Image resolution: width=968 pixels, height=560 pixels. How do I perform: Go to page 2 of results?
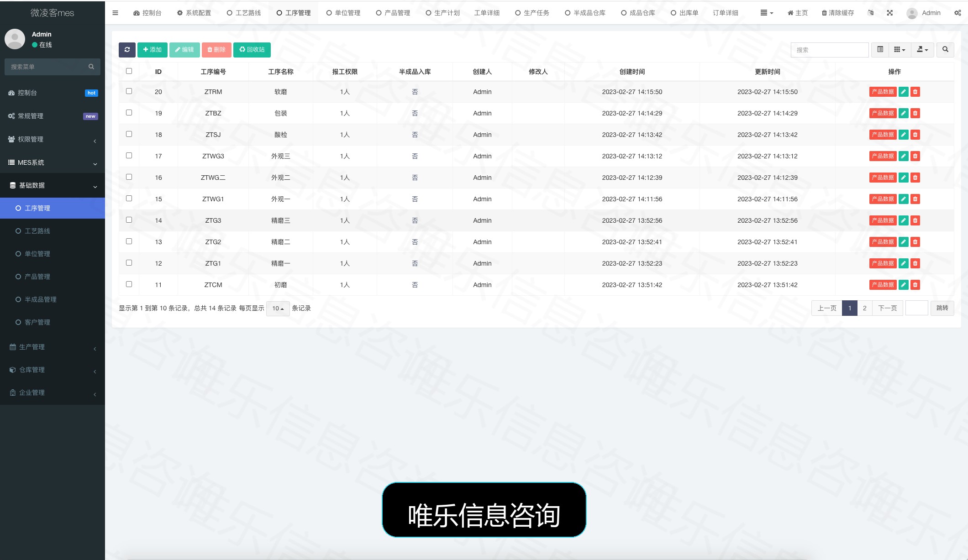864,308
